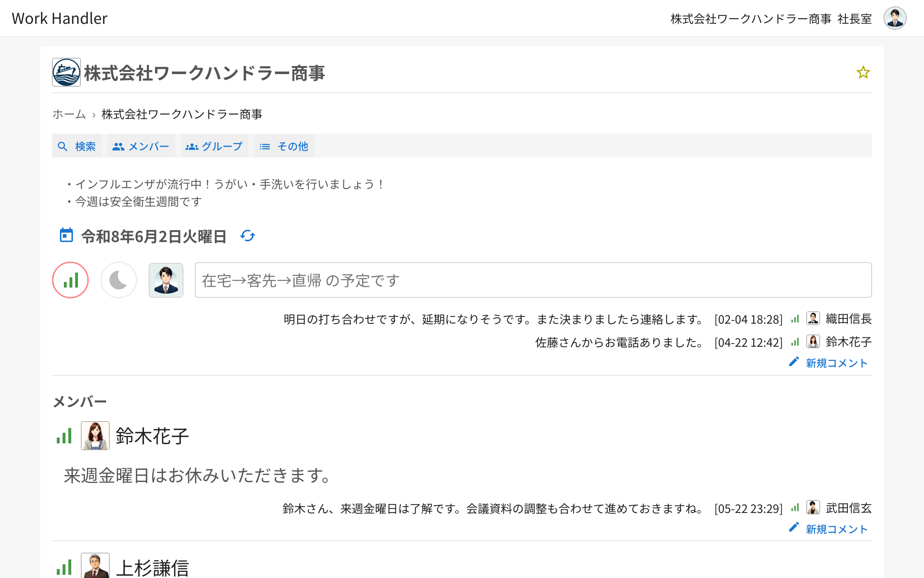Open the 検索 search tab

point(77,146)
